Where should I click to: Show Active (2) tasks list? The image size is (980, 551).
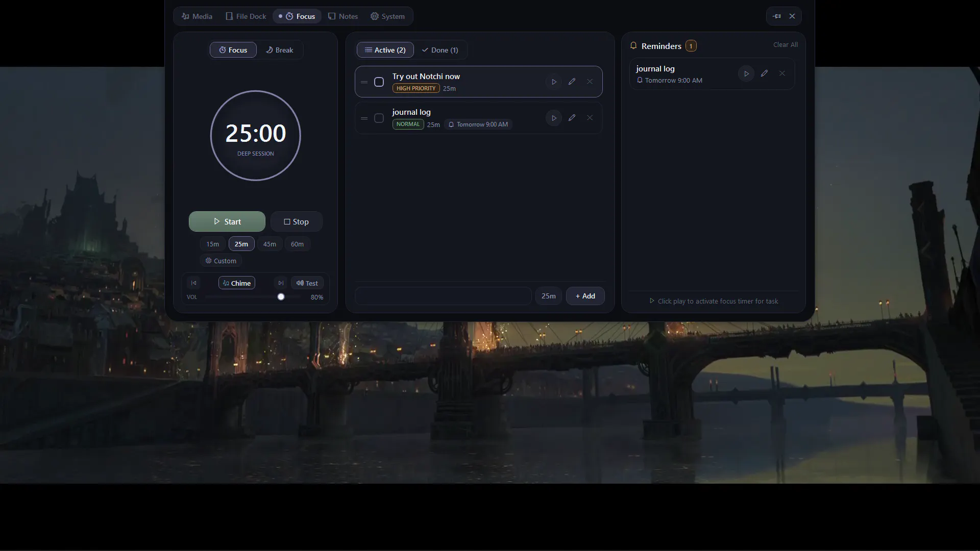(385, 50)
